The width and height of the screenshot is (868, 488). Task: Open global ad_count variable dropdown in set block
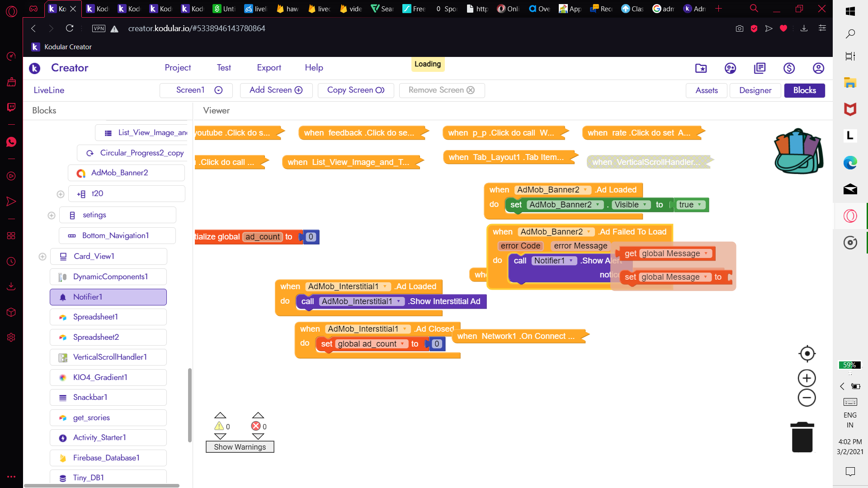(x=402, y=344)
